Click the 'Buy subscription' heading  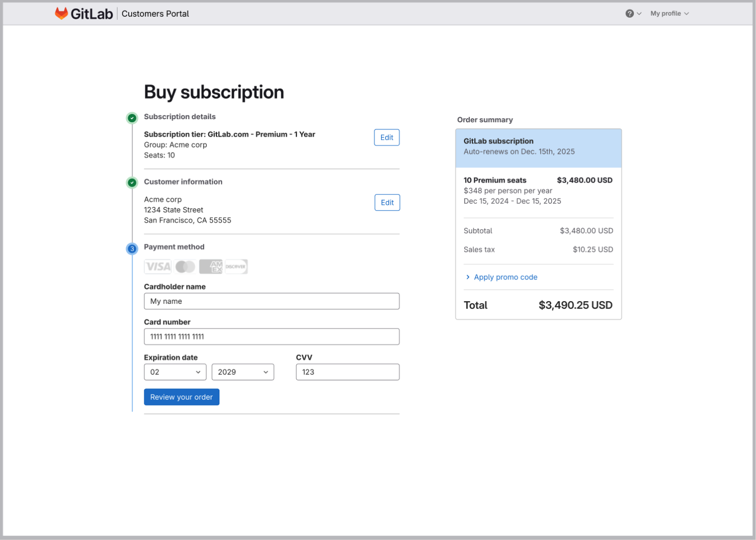(x=214, y=92)
